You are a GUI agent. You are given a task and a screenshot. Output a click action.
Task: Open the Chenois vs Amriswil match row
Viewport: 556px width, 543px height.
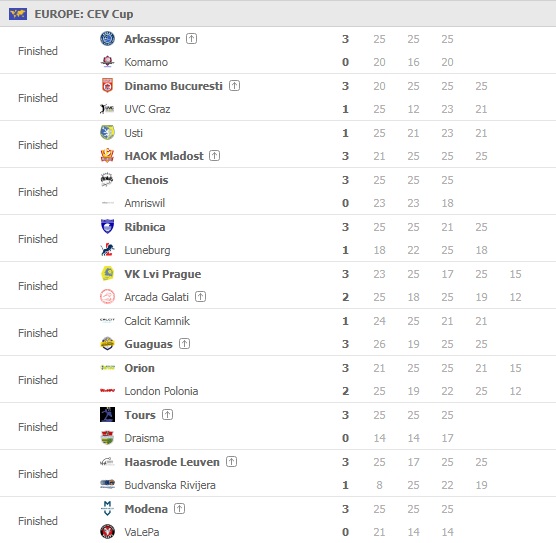278,191
